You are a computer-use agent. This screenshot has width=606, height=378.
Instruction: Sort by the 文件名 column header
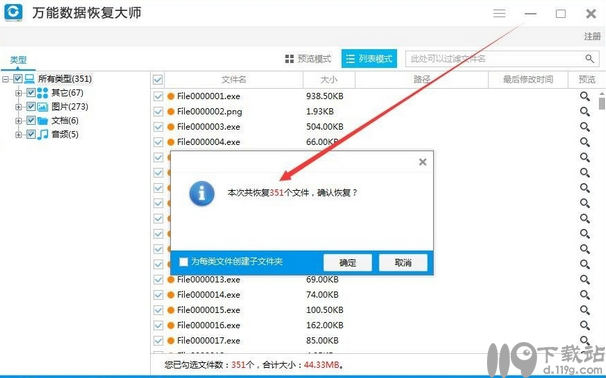[x=234, y=80]
